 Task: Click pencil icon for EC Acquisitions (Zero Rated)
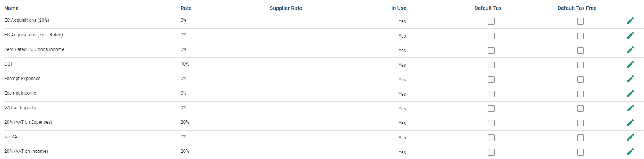630,36
